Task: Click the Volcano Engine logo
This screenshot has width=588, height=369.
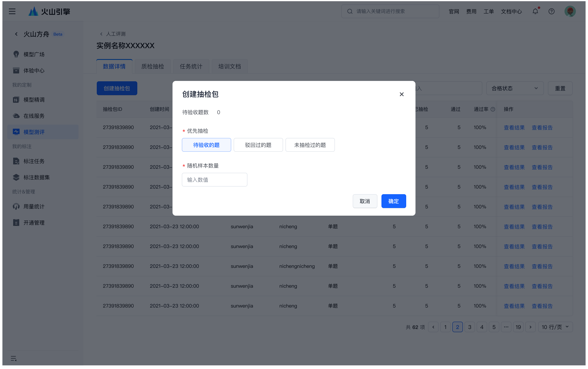Action: (x=49, y=11)
